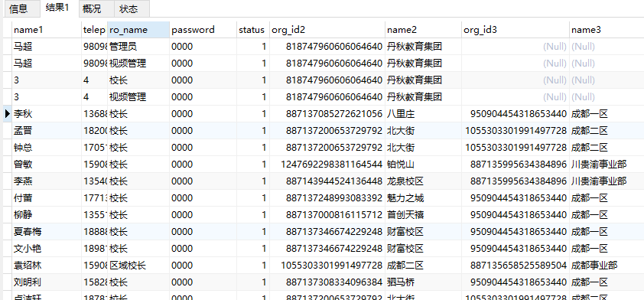Click the telep column header
Image resolution: width=644 pixels, height=300 pixels.
point(94,30)
